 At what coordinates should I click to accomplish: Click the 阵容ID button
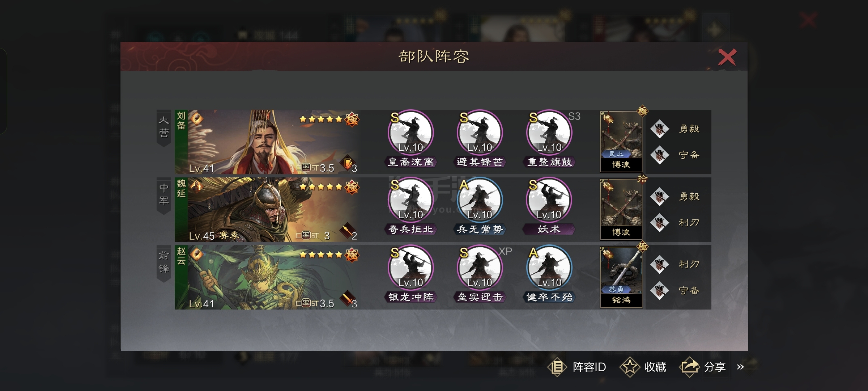tap(577, 367)
